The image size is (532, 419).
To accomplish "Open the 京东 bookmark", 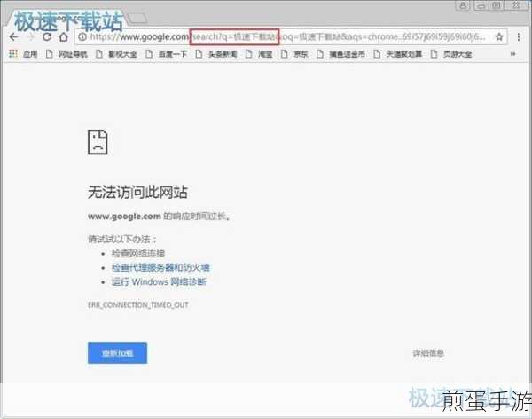I will 294,53.
